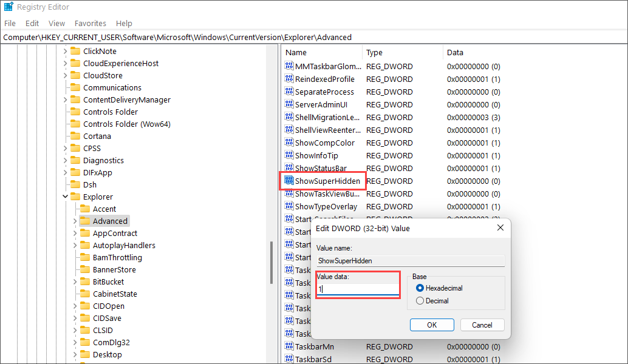This screenshot has width=628, height=364.
Task: Confirm with the OK button
Action: tap(432, 325)
